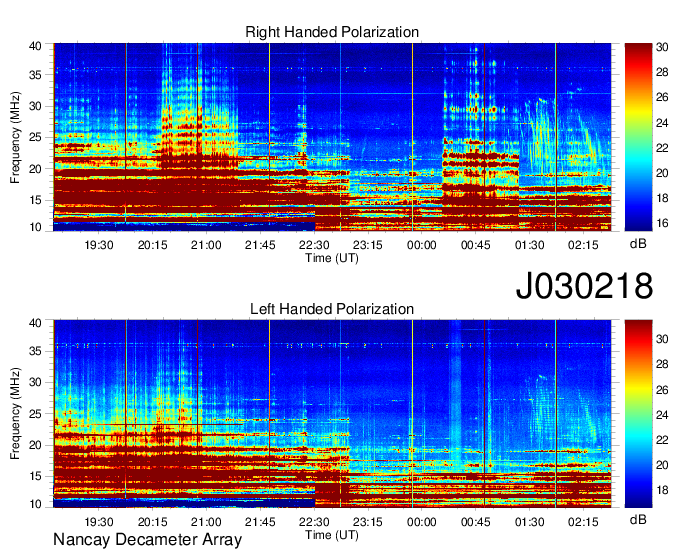Select the 21:00 time tick on Right Handed plot
The image size is (680, 552).
point(206,245)
